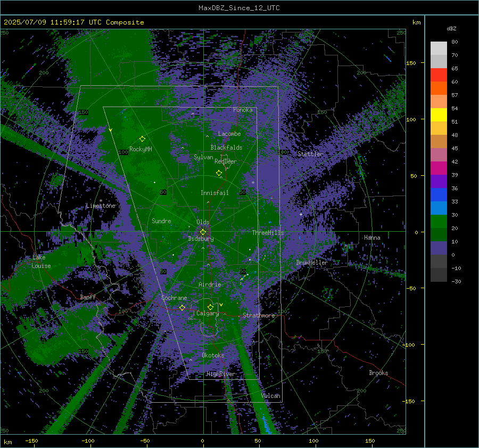The height and width of the screenshot is (448, 479).
Task: Click the -150 tick on bottom axis
Action: pos(31,441)
